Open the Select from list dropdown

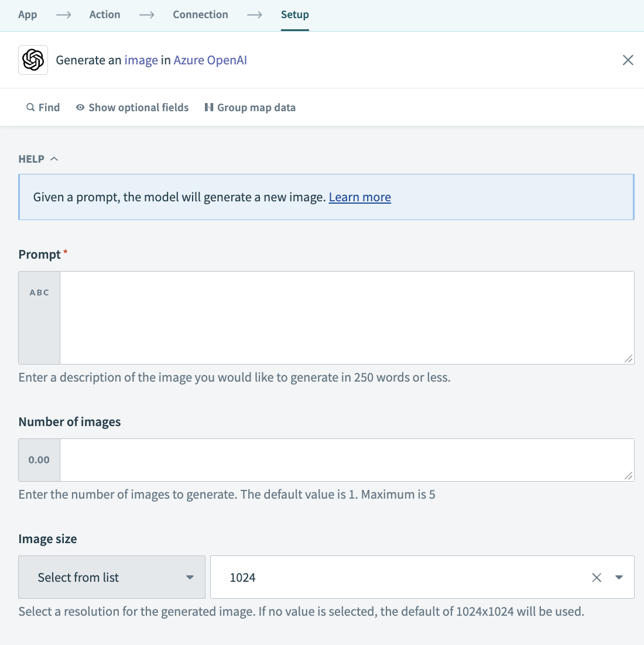111,577
